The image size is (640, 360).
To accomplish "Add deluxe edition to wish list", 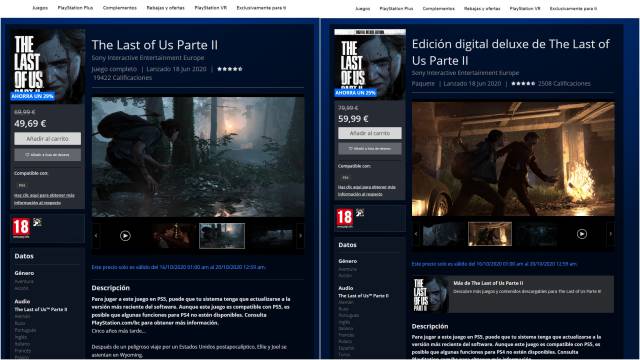I will coord(370,149).
